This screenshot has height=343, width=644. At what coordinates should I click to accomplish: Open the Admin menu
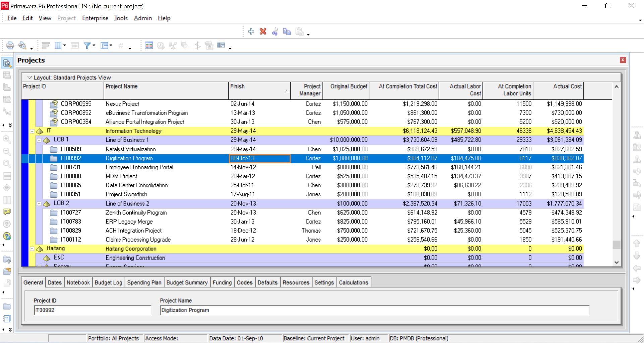143,18
